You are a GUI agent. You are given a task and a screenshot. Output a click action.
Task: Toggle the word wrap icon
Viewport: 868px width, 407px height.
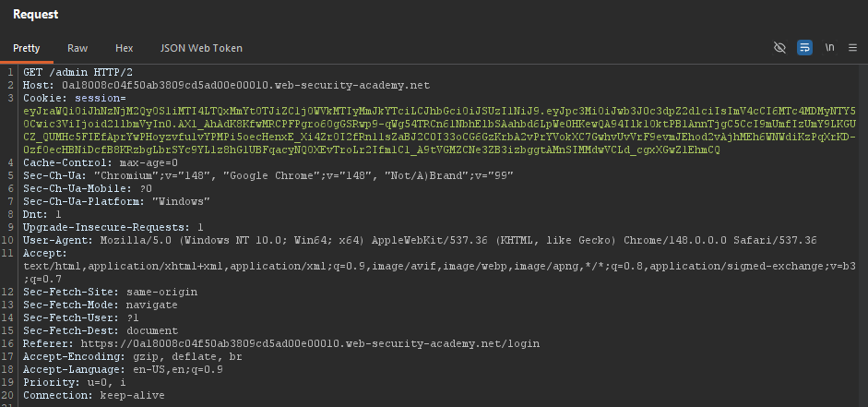tap(804, 48)
